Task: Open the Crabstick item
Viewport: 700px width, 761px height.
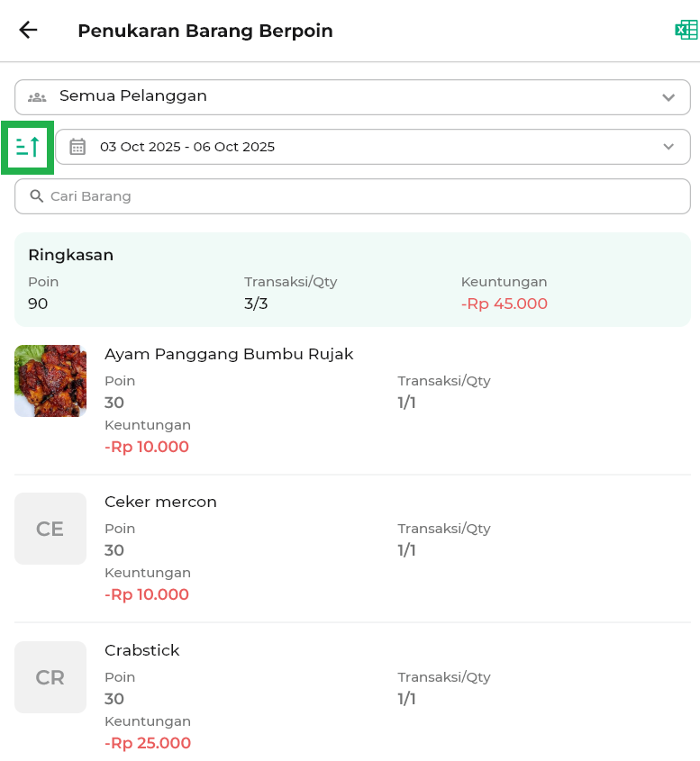Action: coord(142,650)
